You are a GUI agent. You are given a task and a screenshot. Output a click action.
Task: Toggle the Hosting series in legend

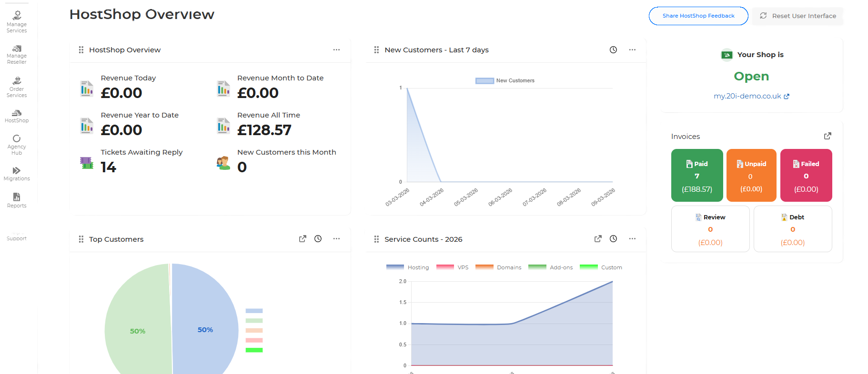pyautogui.click(x=408, y=267)
